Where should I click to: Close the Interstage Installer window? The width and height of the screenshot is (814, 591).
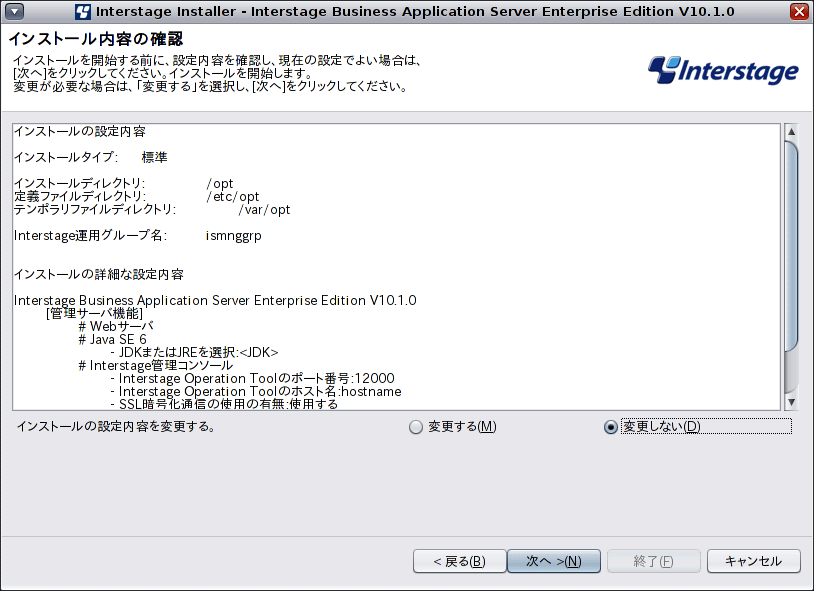click(x=799, y=11)
